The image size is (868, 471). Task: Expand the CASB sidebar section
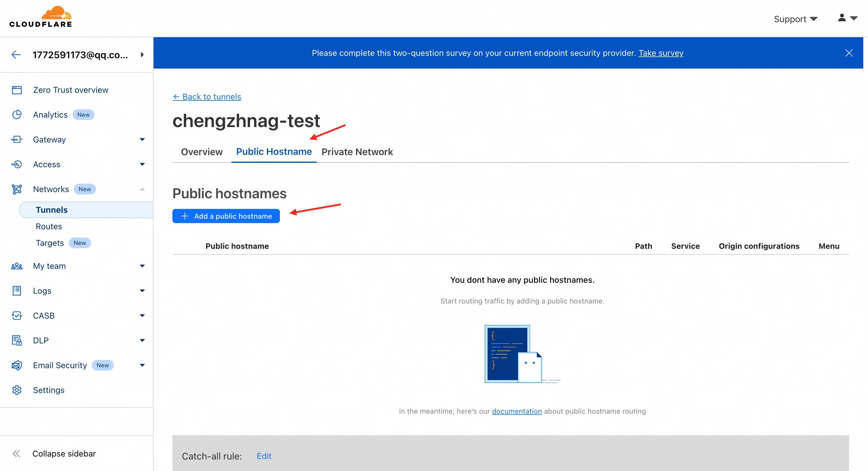click(x=142, y=316)
